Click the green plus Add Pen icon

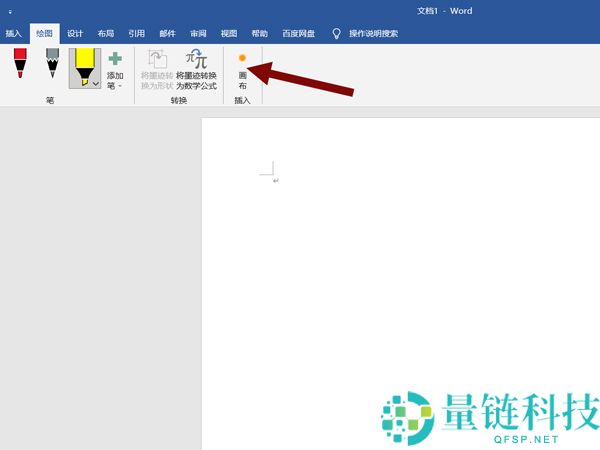(115, 60)
